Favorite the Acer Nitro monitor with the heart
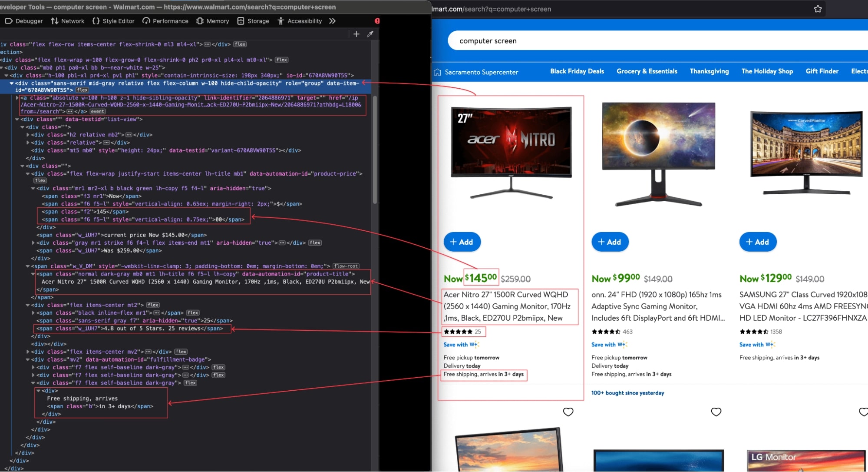The image size is (868, 472). tap(568, 412)
